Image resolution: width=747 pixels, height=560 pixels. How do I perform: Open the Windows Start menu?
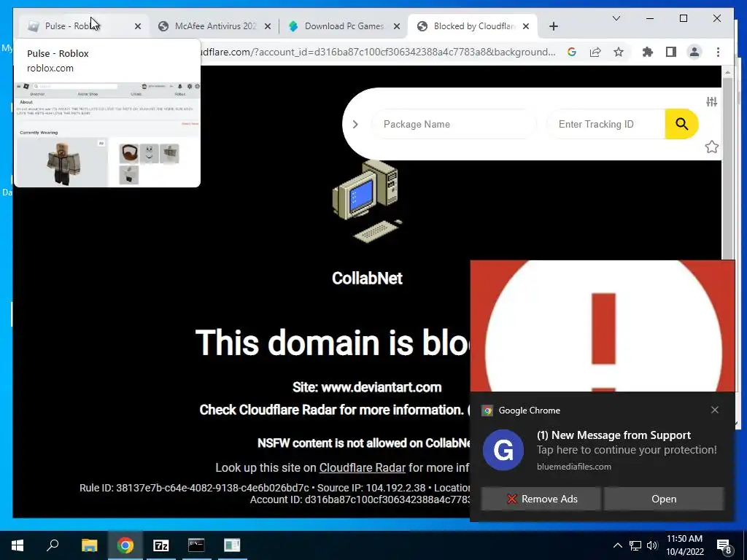pyautogui.click(x=18, y=545)
